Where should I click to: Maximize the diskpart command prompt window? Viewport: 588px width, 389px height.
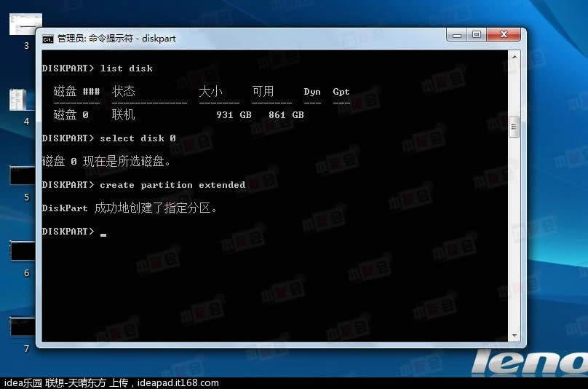(477, 35)
